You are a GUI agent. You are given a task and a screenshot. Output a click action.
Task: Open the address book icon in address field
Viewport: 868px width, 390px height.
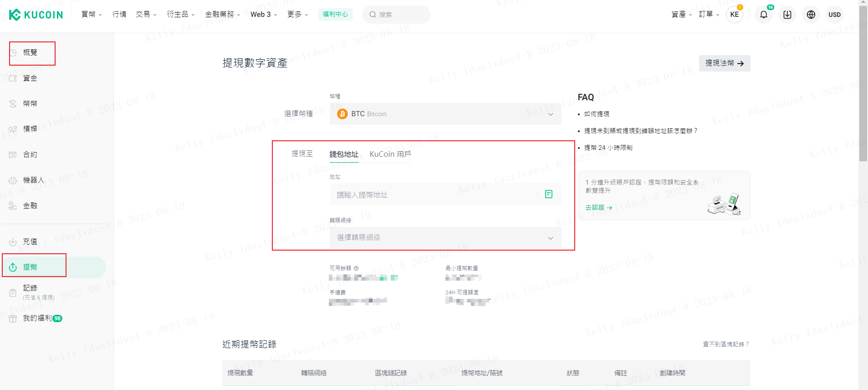tap(549, 194)
